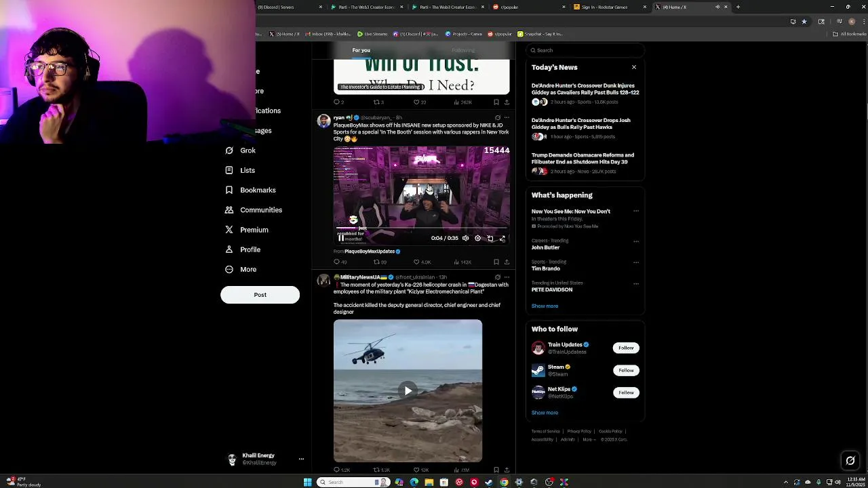The image size is (868, 488).
Task: Show more under What's happening
Action: click(545, 306)
